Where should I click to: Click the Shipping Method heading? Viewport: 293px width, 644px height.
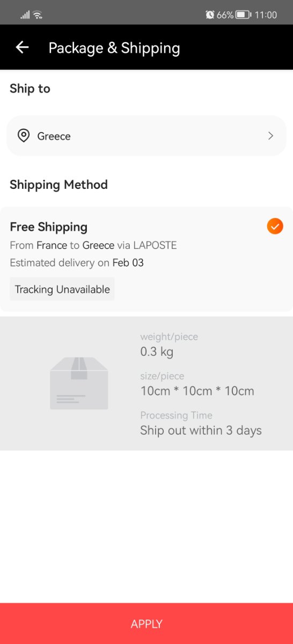(x=58, y=185)
